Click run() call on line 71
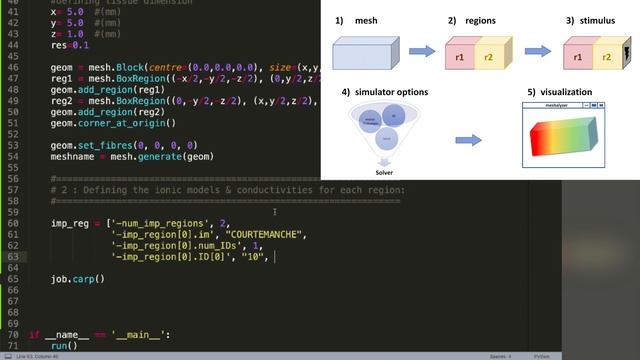Viewport: 640px width, 360px height. [x=64, y=346]
